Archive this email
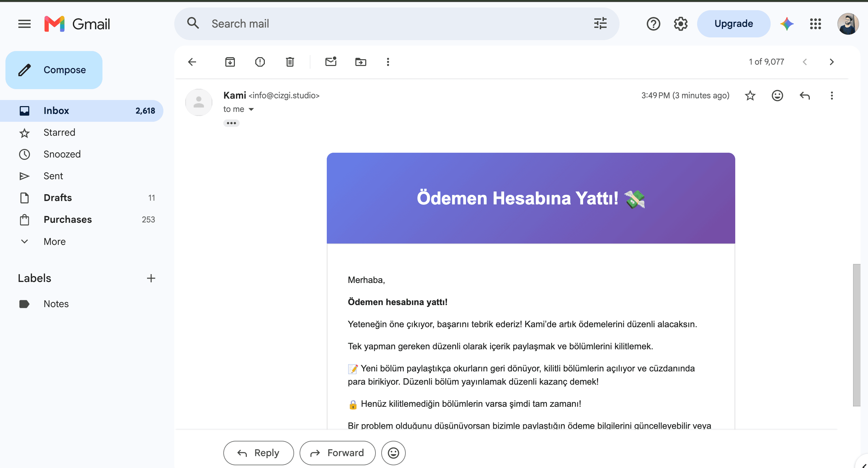This screenshot has width=868, height=468. (x=230, y=62)
